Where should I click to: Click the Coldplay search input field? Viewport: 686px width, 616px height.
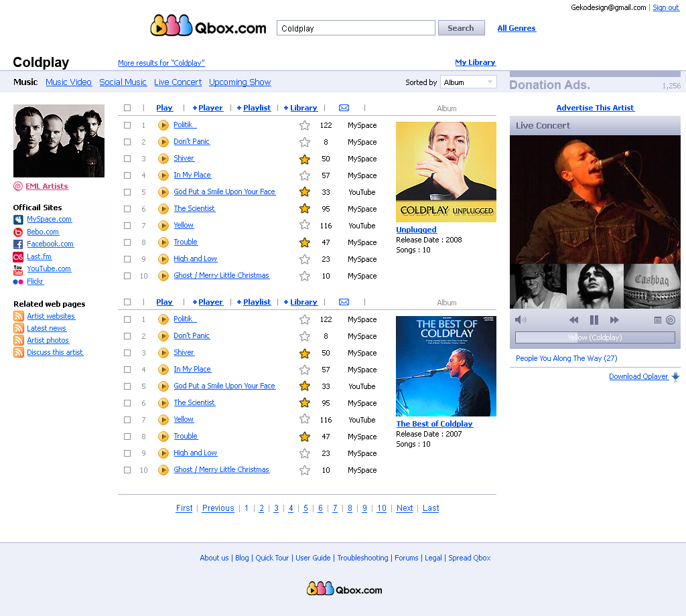(356, 28)
